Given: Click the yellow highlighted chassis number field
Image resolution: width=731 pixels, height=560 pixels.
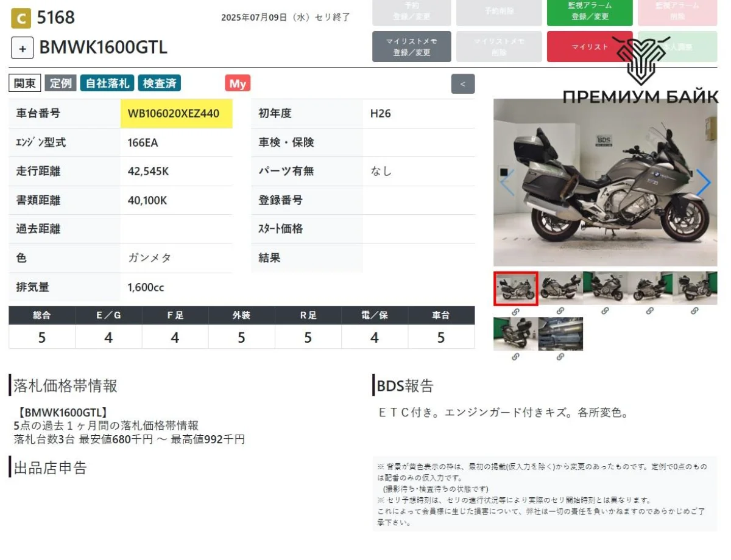Looking at the screenshot, I should pyautogui.click(x=176, y=114).
